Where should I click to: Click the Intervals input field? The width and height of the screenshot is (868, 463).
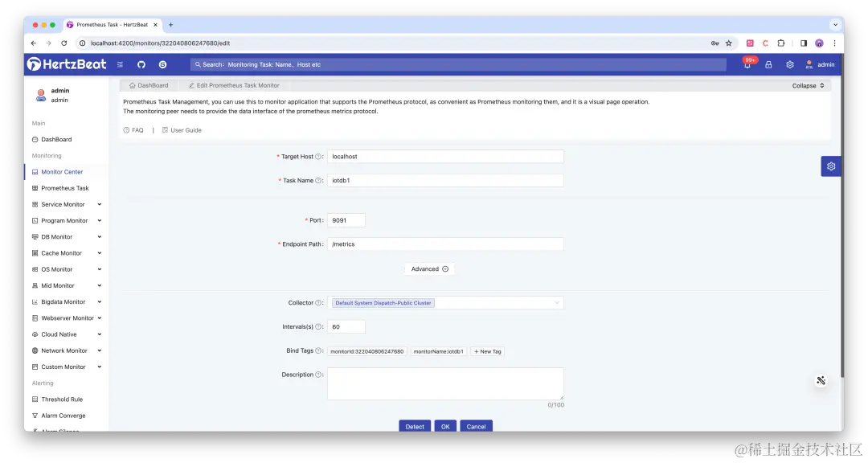point(346,327)
